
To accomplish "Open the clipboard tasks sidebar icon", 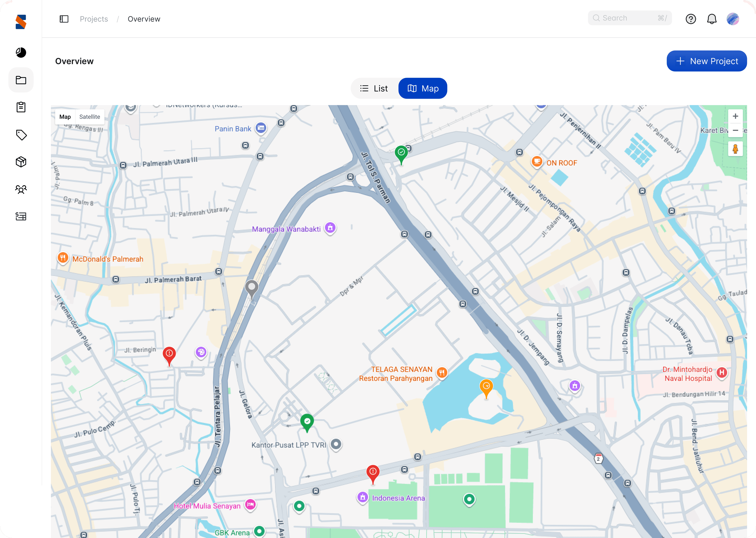I will tap(21, 107).
